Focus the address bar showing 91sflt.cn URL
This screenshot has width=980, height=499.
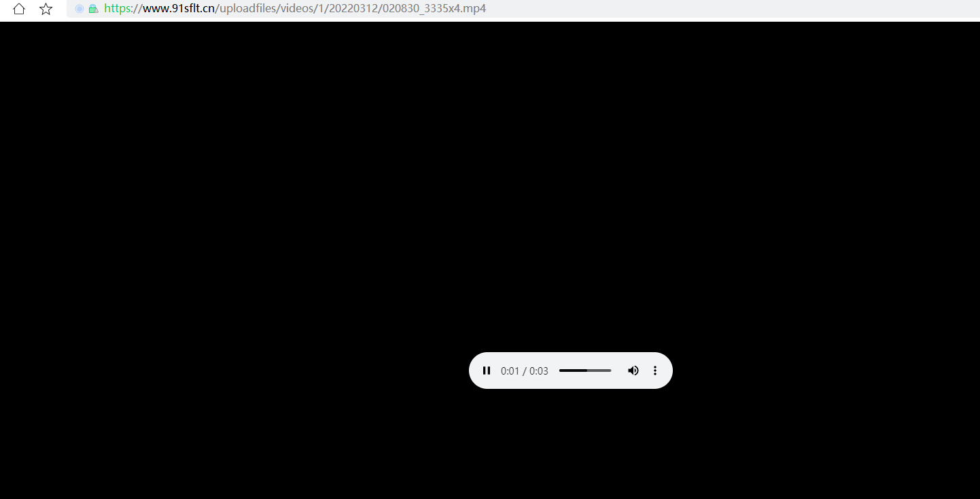pos(523,9)
